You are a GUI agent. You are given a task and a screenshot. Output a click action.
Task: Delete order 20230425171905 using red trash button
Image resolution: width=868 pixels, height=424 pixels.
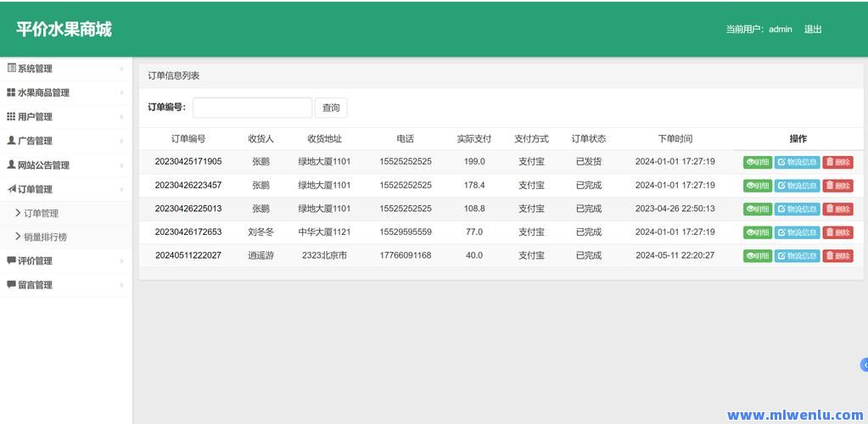(837, 162)
